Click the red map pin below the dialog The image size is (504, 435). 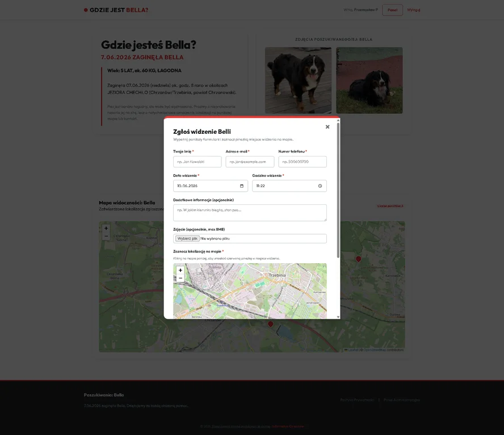(271, 324)
